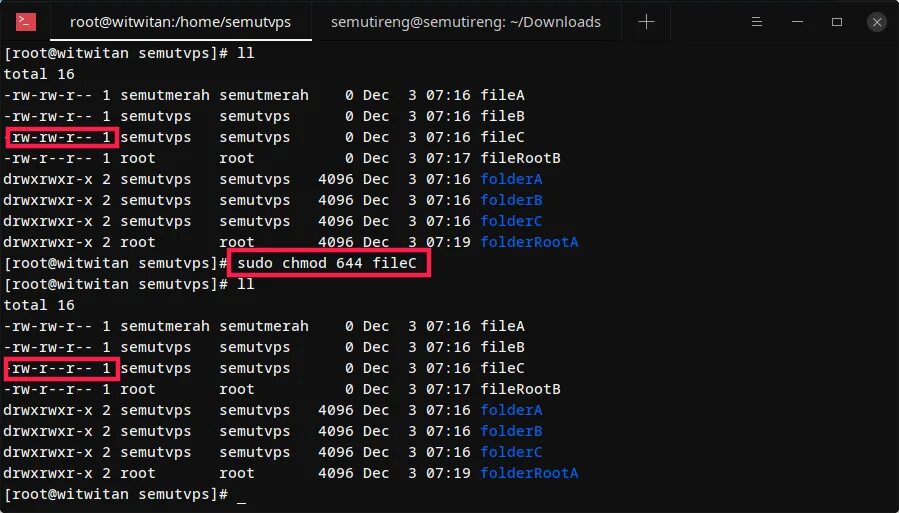Viewport: 899px width, 513px height.
Task: Click folderB in the first listing
Action: [x=511, y=200]
